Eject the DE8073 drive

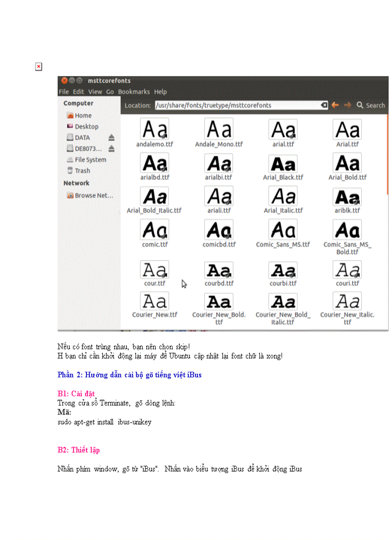click(x=111, y=149)
